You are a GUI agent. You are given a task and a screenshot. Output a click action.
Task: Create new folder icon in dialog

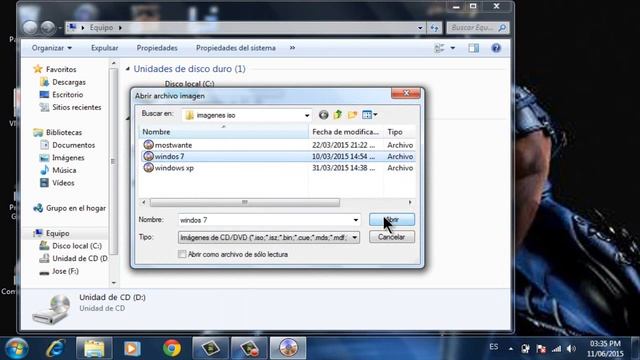(x=352, y=115)
